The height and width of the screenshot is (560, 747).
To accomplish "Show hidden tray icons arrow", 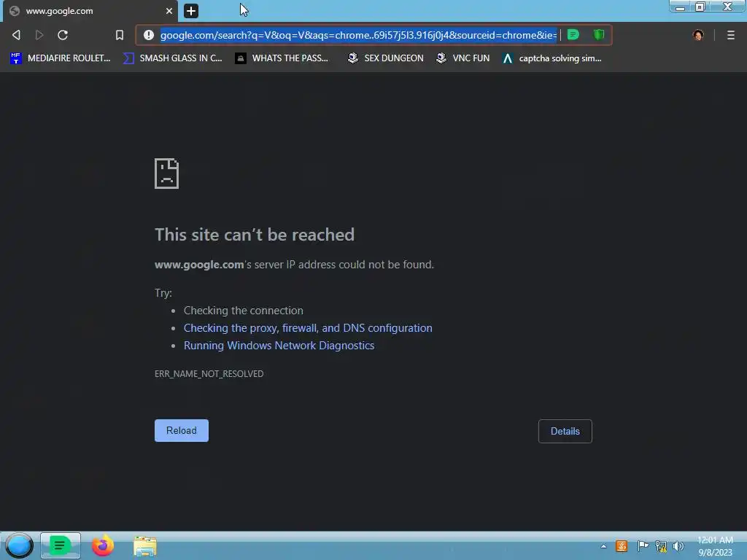I will tap(603, 546).
